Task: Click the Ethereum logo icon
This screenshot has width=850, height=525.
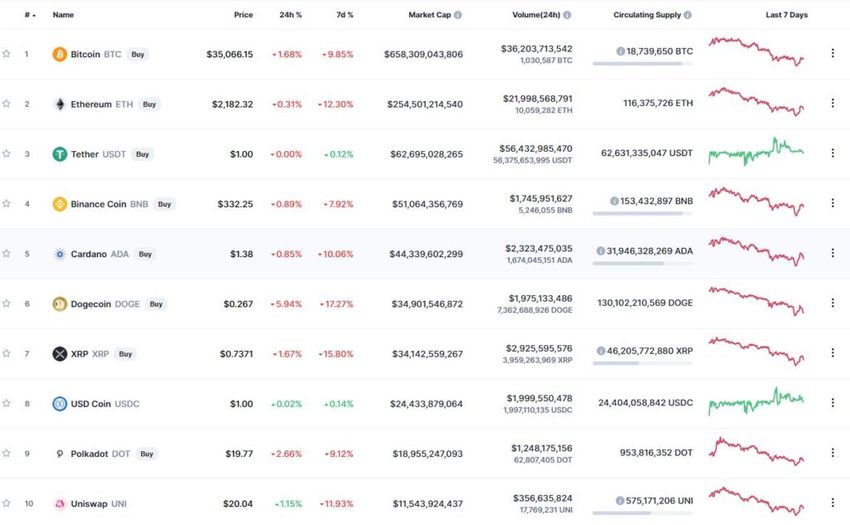Action: [60, 104]
